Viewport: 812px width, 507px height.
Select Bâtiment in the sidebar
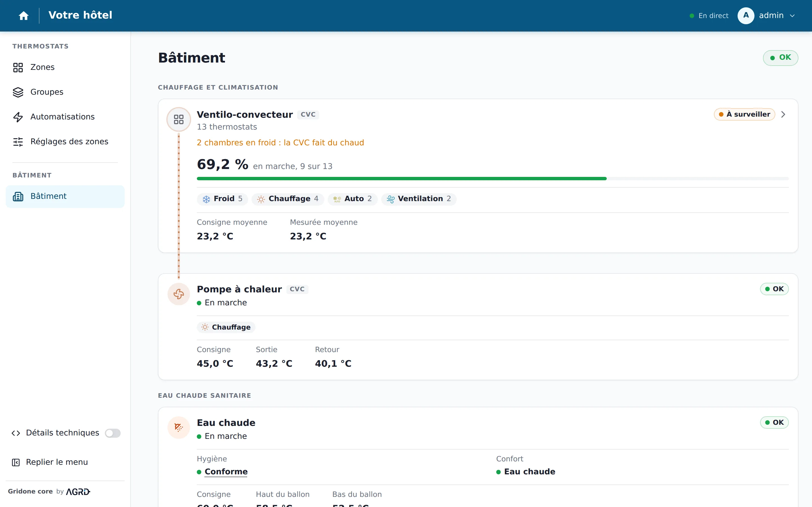click(65, 197)
